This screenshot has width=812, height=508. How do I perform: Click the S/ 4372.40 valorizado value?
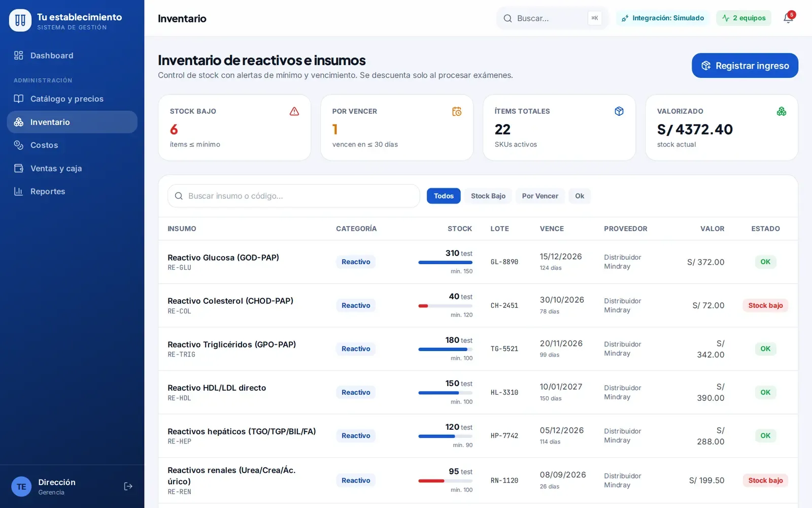click(x=695, y=130)
